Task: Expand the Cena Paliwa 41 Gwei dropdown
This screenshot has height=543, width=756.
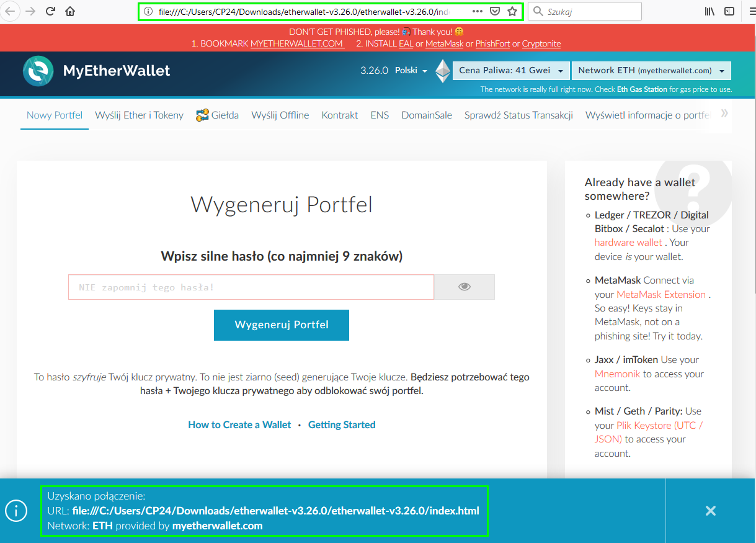Action: tap(511, 71)
